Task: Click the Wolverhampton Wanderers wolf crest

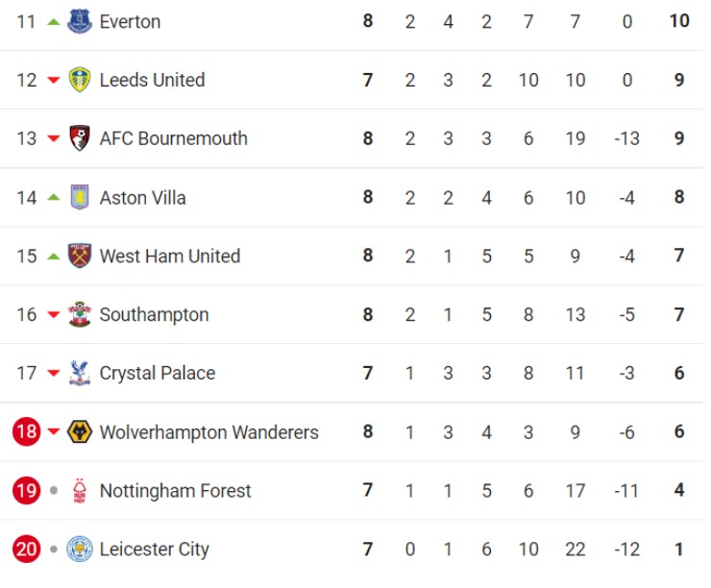Action: [x=80, y=432]
